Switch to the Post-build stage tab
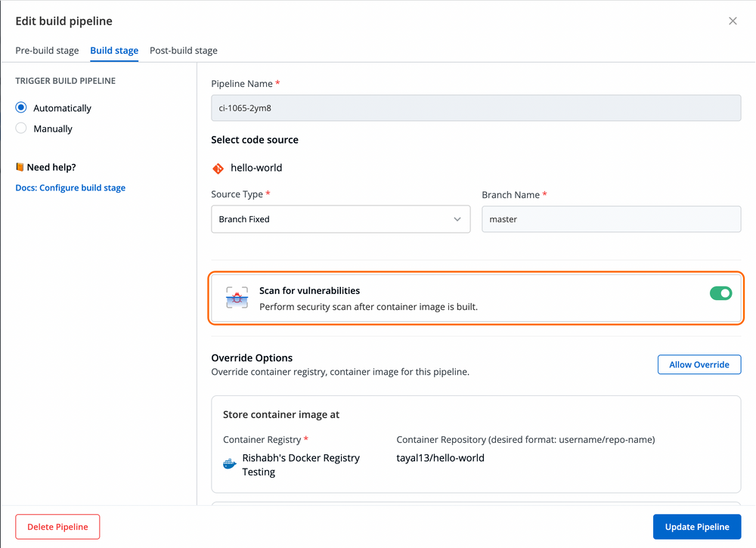 [183, 51]
